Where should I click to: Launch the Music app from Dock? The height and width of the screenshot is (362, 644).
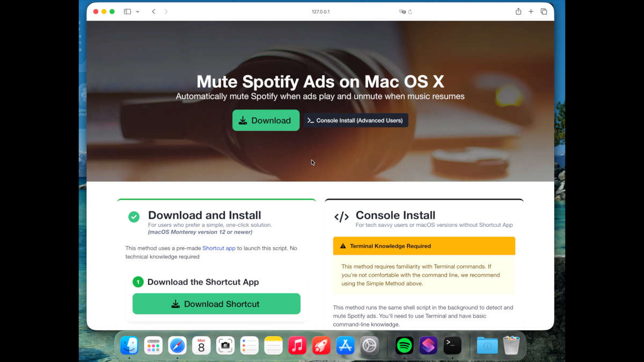point(297,345)
